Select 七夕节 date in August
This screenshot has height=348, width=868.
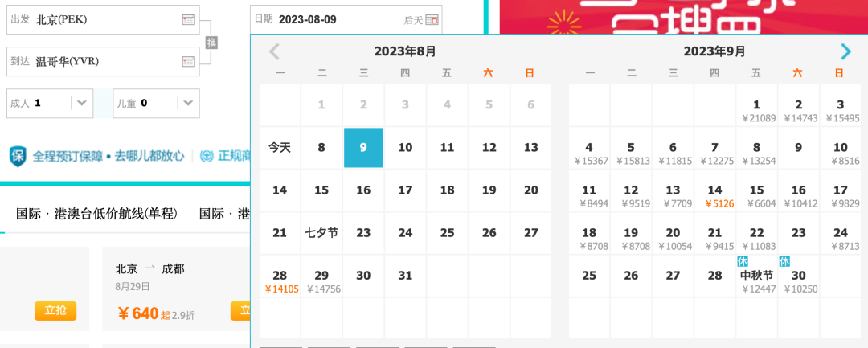coord(321,233)
